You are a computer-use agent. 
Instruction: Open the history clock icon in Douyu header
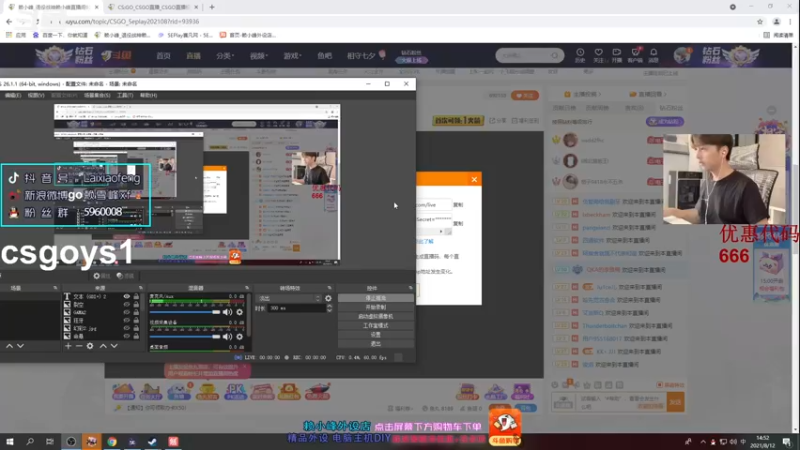pos(580,53)
